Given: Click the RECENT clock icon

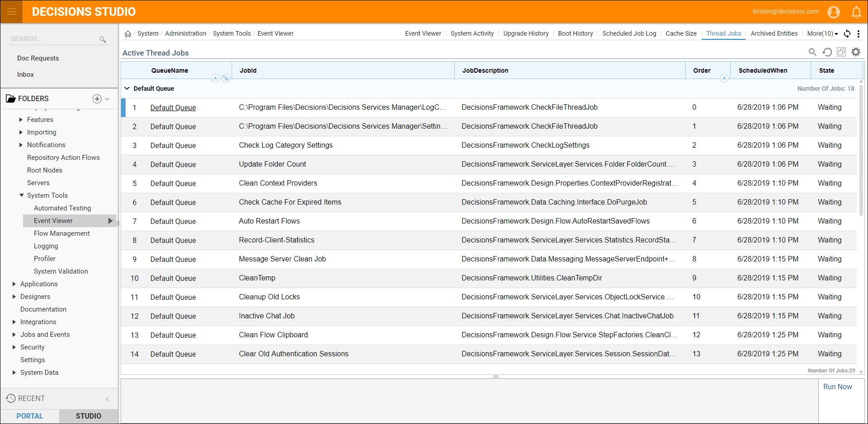Looking at the screenshot, I should (x=11, y=398).
